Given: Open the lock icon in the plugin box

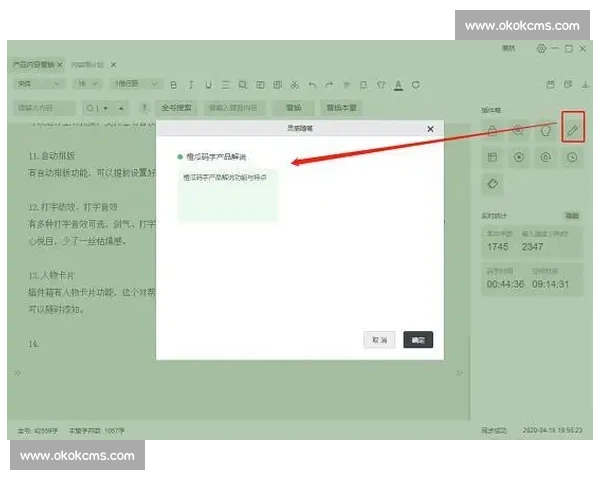Looking at the screenshot, I should pos(492,131).
